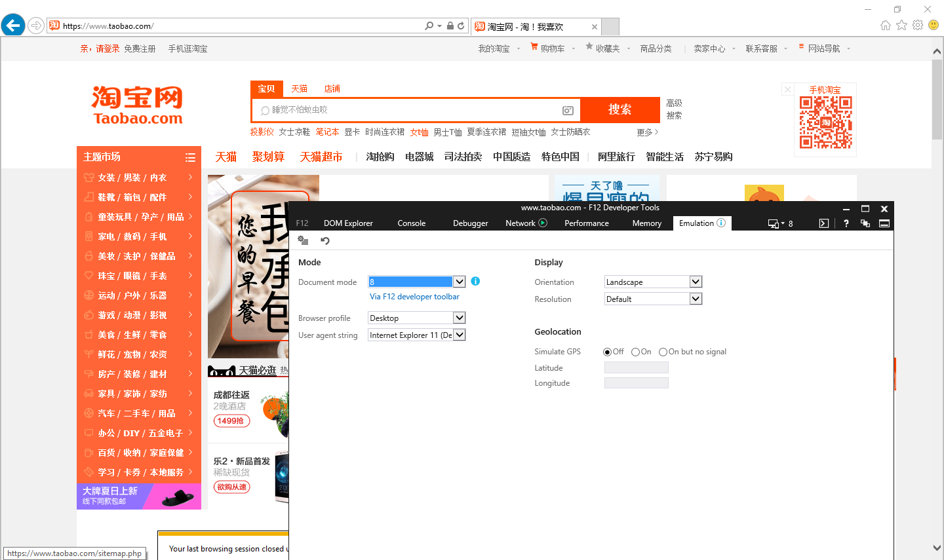Refresh the page using the address bar icon
The width and height of the screenshot is (944, 560).
(x=461, y=26)
